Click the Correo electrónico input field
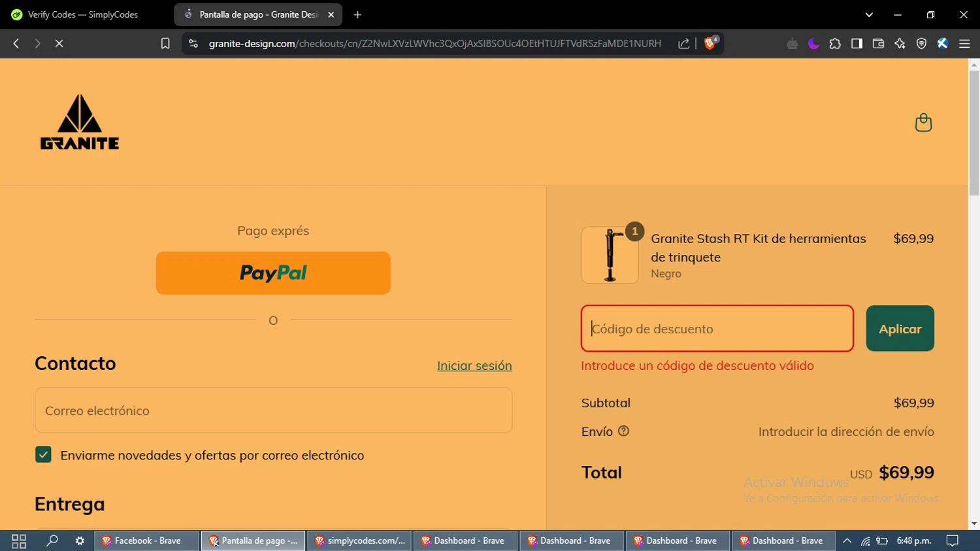Screen dimensions: 980x551 click(273, 410)
